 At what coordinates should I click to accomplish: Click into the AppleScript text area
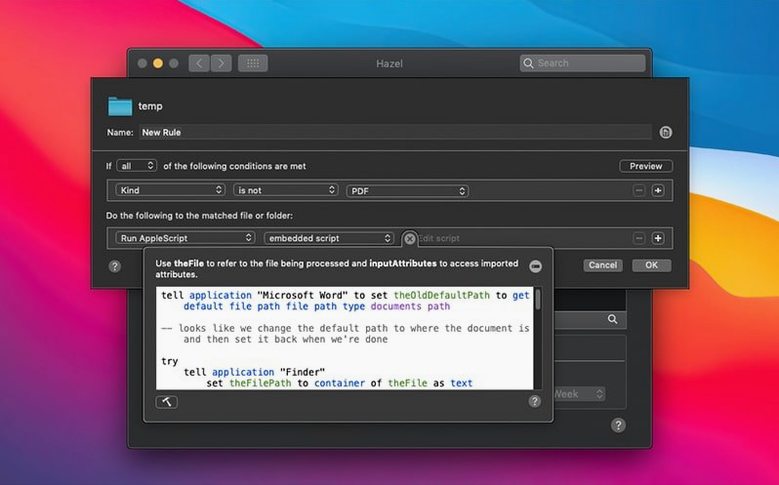[x=345, y=338]
